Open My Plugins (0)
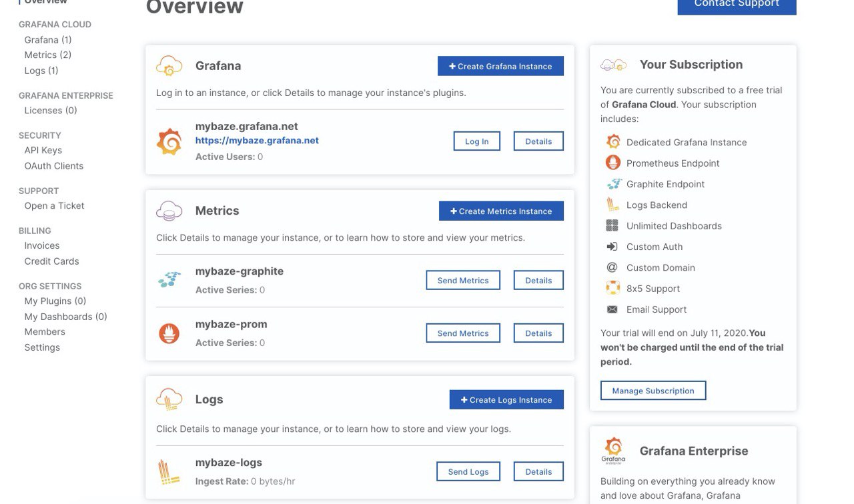Screen dimensions: 854x504 tap(55, 301)
